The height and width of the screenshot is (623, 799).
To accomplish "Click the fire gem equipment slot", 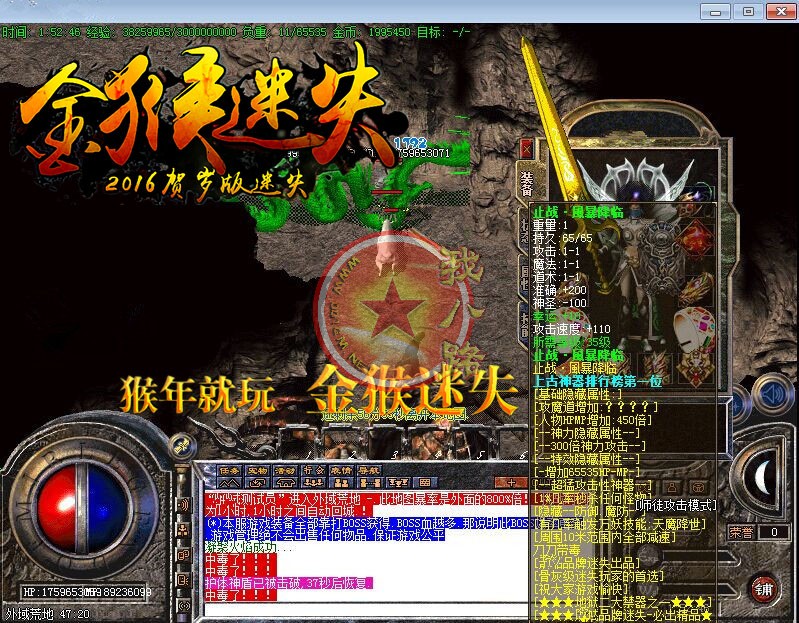I will coord(695,238).
